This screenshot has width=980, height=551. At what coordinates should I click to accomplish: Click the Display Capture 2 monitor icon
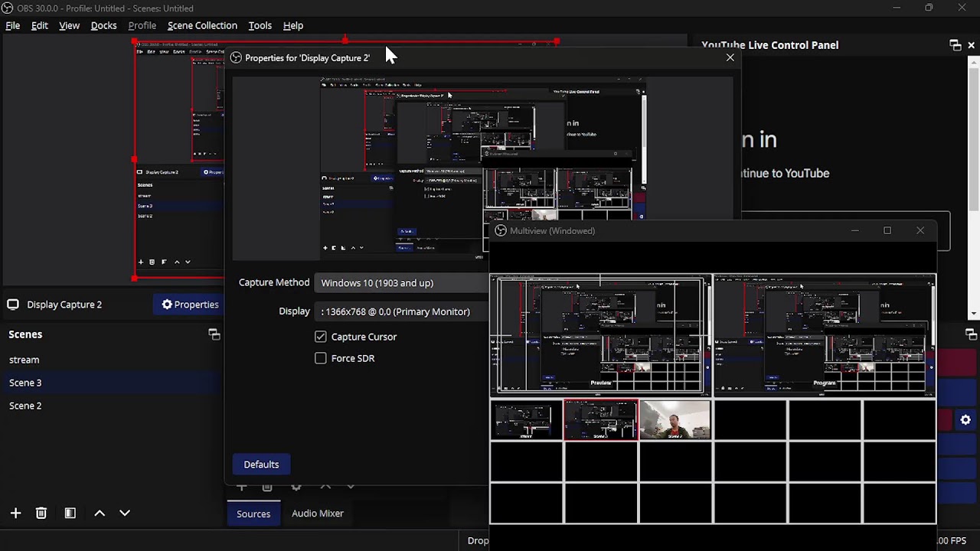click(x=13, y=305)
